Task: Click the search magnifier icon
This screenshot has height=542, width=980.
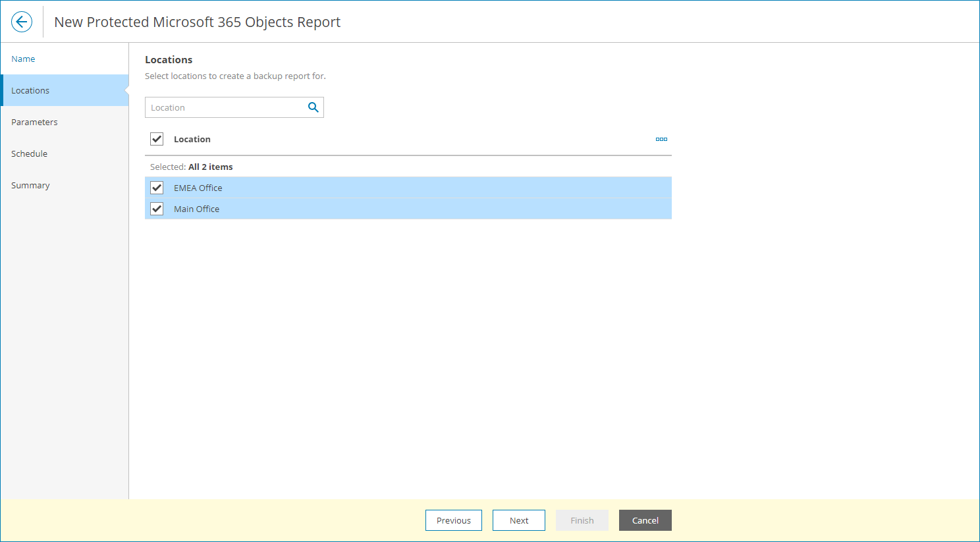Action: [x=313, y=107]
